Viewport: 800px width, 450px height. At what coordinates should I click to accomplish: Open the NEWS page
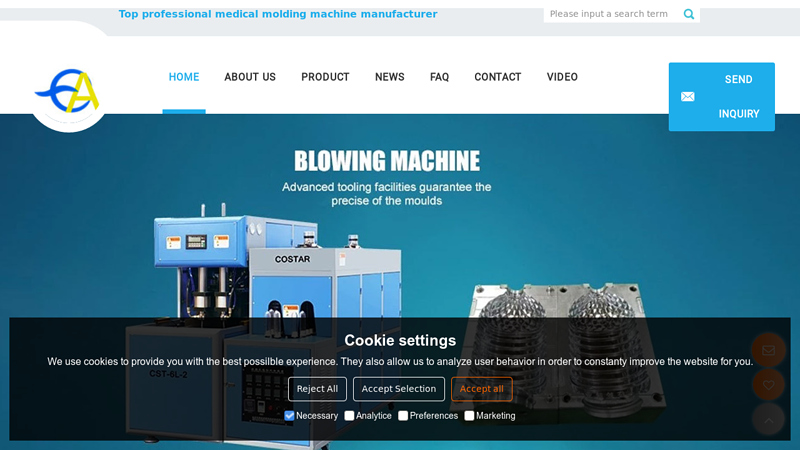tap(390, 77)
